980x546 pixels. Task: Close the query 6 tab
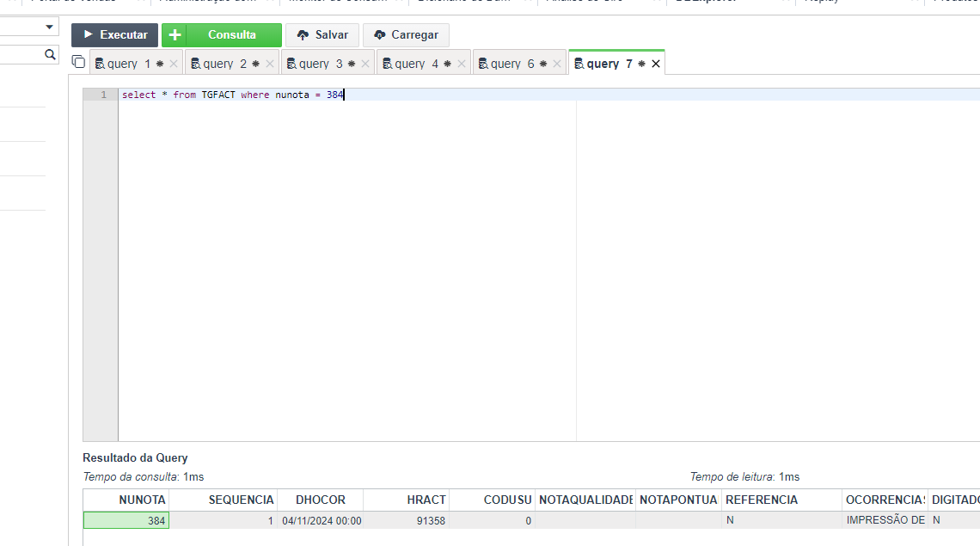[557, 64]
